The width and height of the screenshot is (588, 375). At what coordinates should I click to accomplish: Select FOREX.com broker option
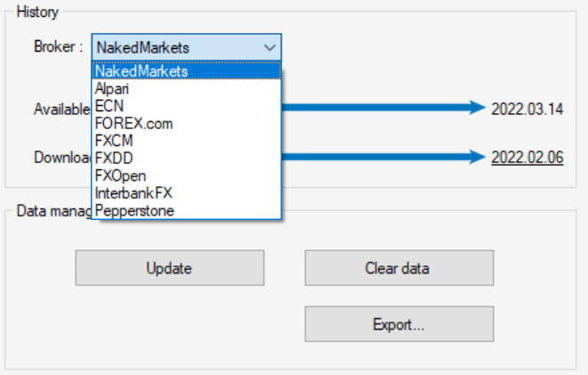point(187,124)
